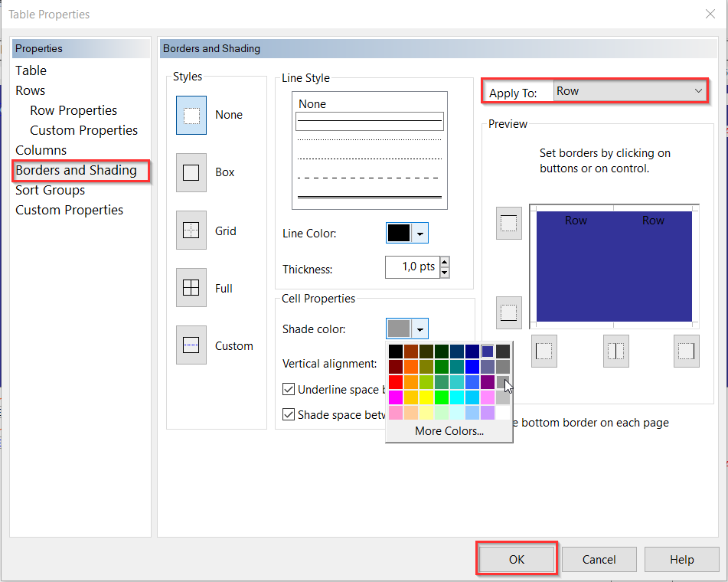Select the Custom border style icon

coord(191,346)
